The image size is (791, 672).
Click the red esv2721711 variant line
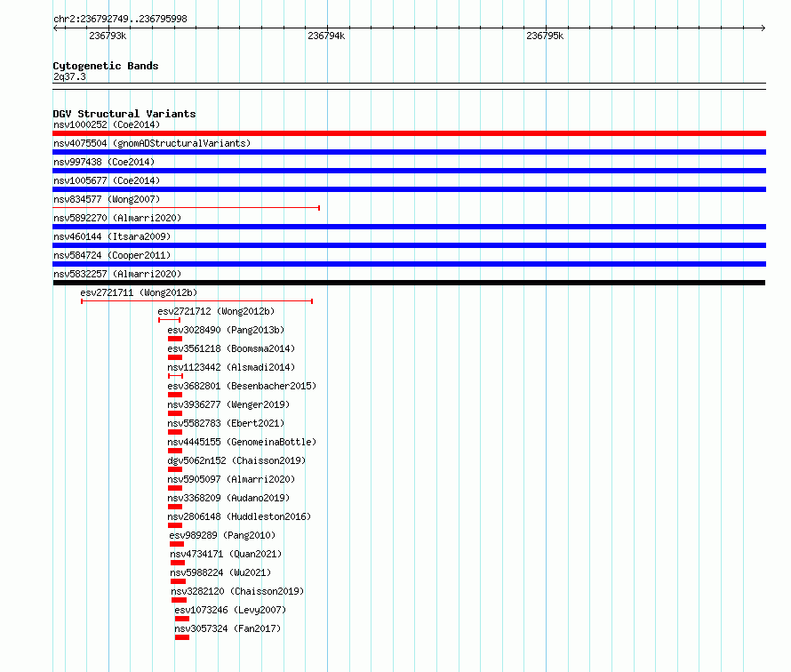(x=196, y=301)
